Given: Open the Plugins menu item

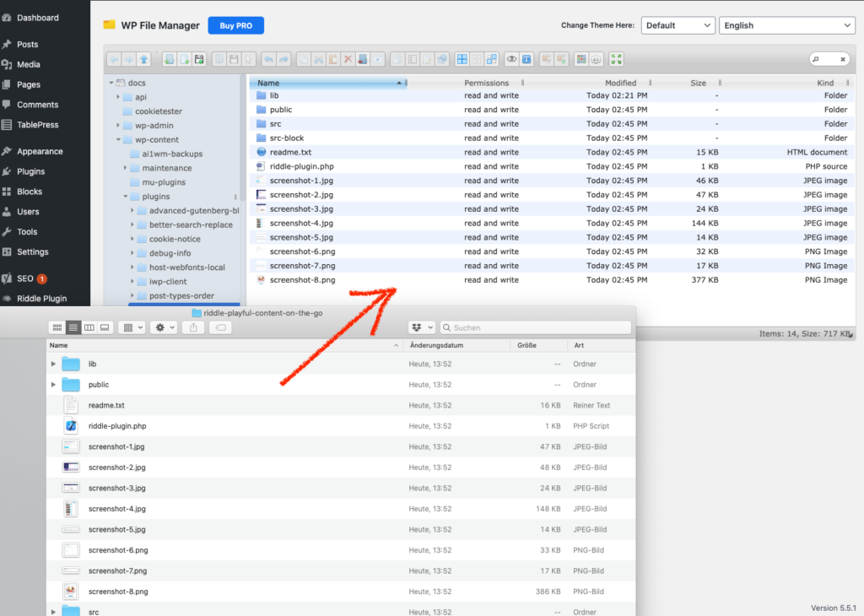Looking at the screenshot, I should 31,171.
